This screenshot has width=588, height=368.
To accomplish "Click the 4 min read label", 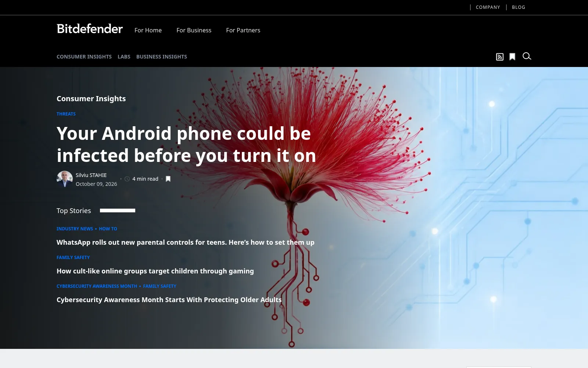I will click(x=145, y=179).
